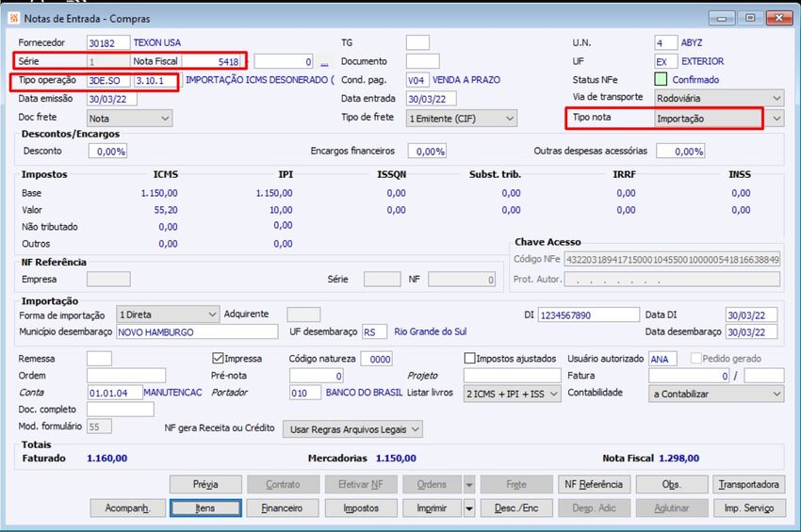Toggle the Impressa checkbox
Screen dimensions: 801x532
[x=218, y=359]
